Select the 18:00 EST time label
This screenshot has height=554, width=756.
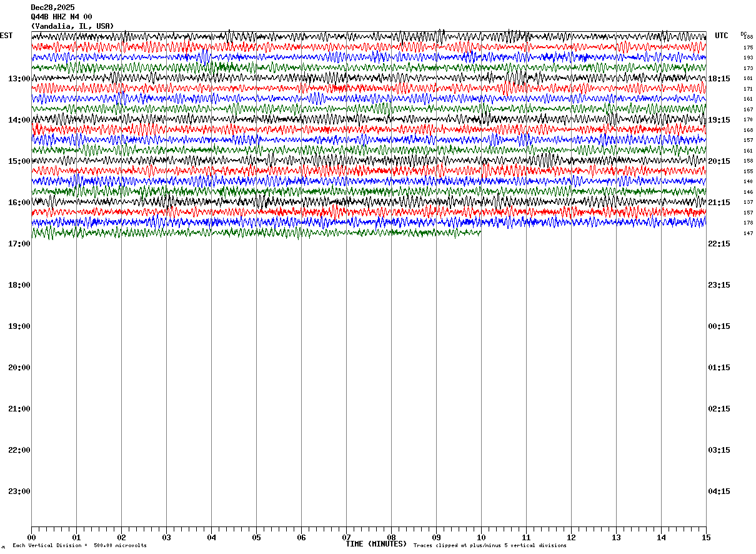click(19, 285)
